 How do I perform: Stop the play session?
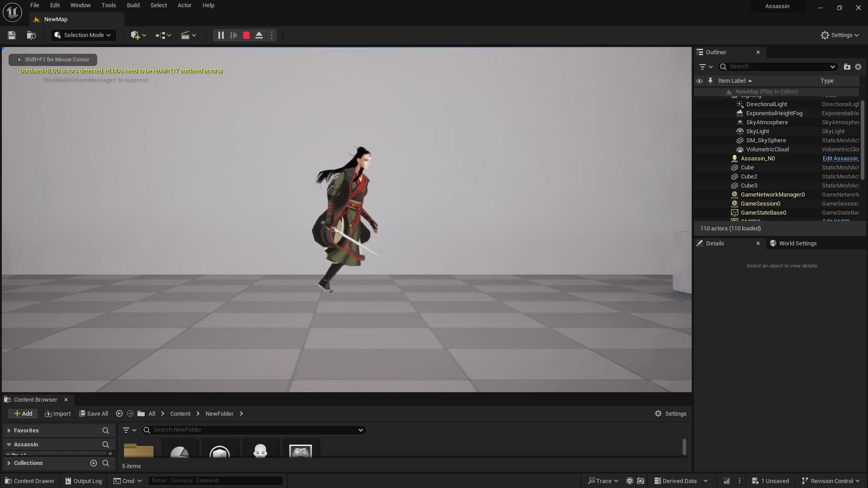pyautogui.click(x=246, y=35)
